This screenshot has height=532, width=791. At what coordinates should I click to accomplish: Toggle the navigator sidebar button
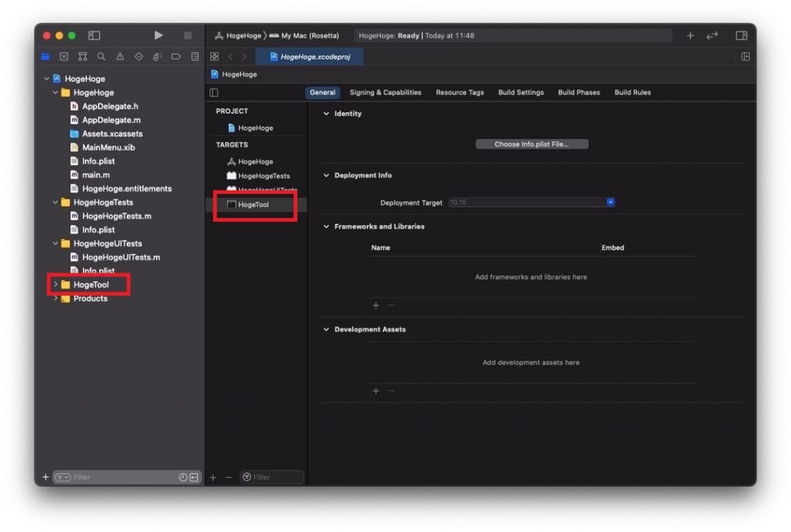[94, 36]
